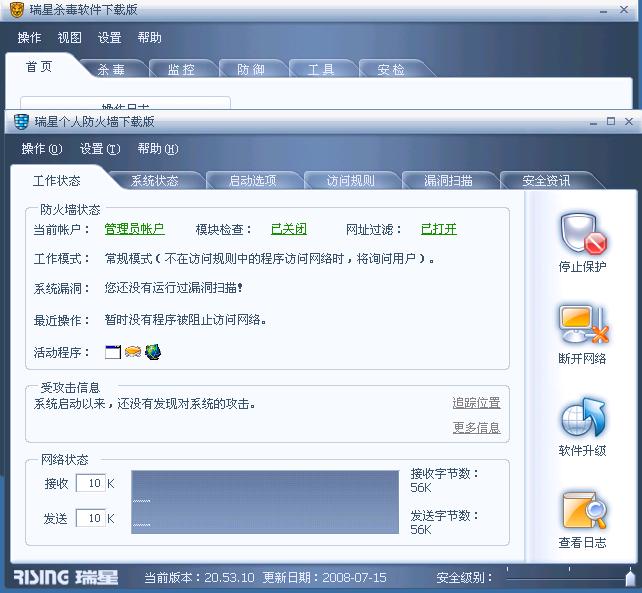Switch to antivirus 工具 tab
This screenshot has height=593, width=642.
[321, 69]
